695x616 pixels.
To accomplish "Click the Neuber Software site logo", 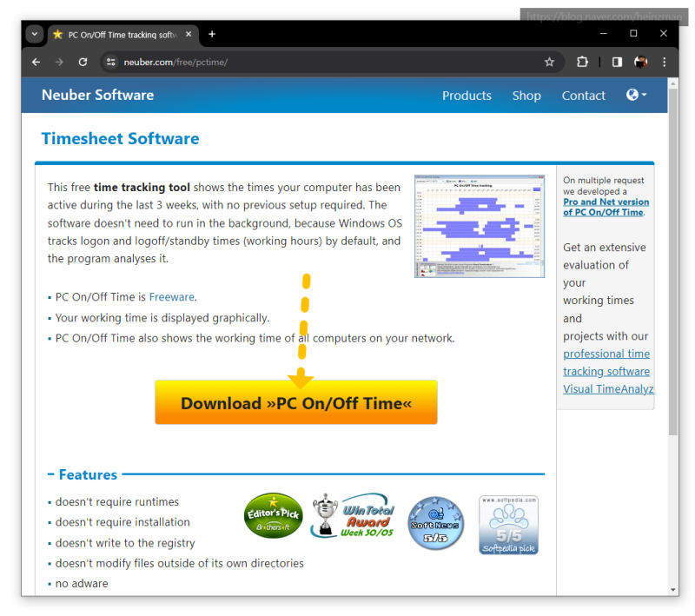I will (x=98, y=95).
